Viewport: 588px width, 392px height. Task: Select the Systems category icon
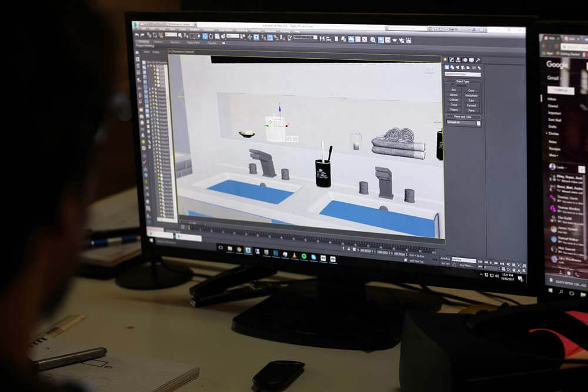click(x=479, y=68)
